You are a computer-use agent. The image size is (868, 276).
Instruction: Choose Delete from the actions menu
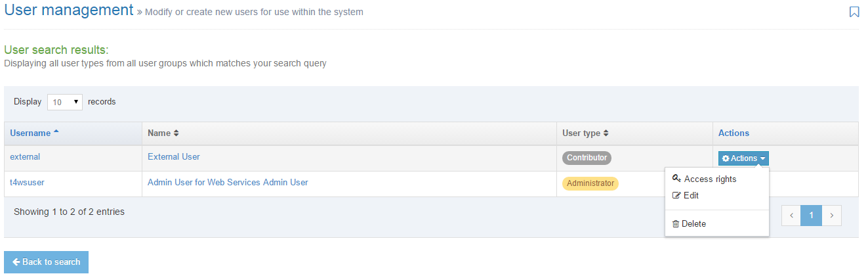[x=693, y=224]
